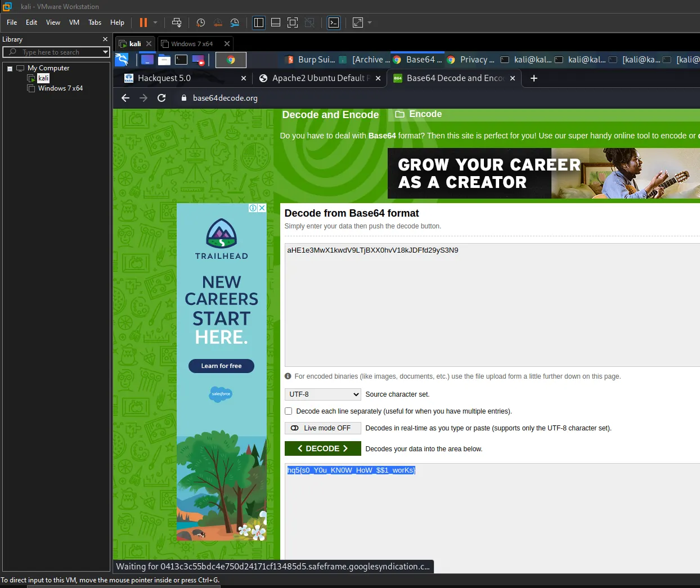Open the Kali dragon applications menu
This screenshot has width=700, height=588.
pos(122,60)
